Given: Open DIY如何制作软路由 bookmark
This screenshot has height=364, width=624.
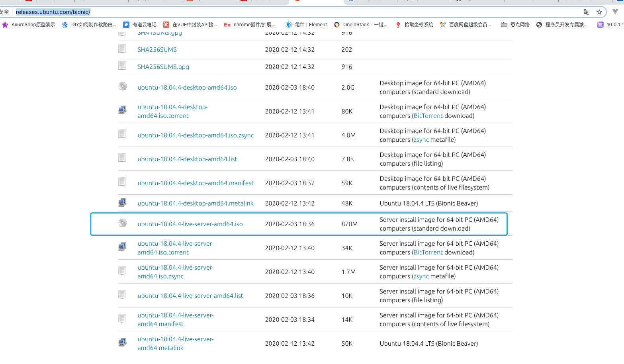Looking at the screenshot, I should coord(89,25).
